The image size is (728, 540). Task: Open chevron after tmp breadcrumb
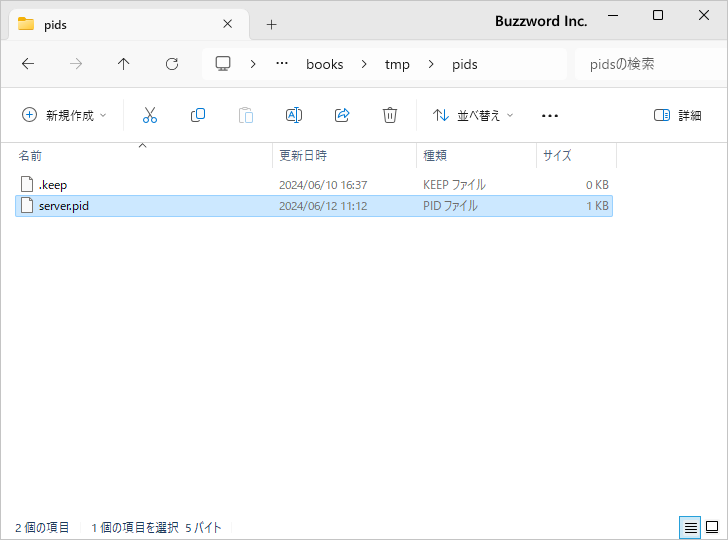point(431,64)
